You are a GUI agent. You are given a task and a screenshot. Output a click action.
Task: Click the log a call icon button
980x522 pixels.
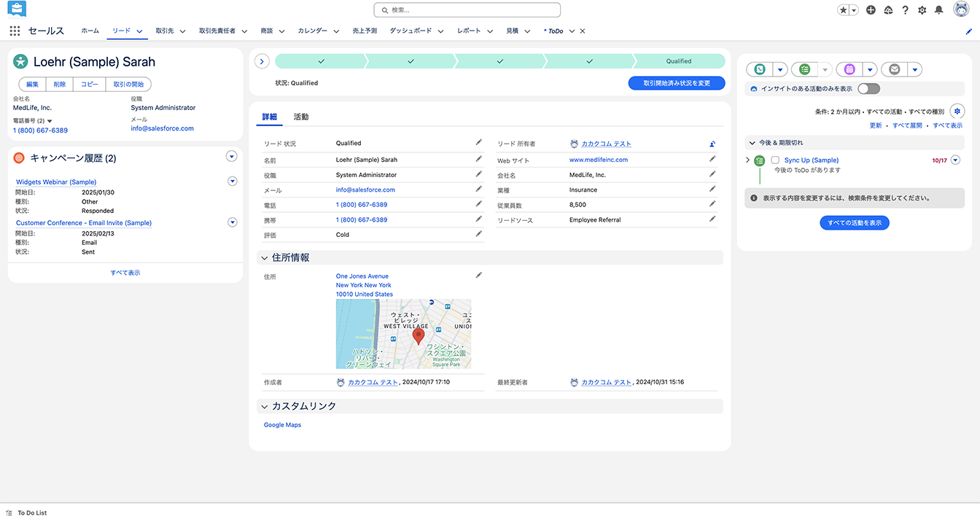pyautogui.click(x=759, y=69)
